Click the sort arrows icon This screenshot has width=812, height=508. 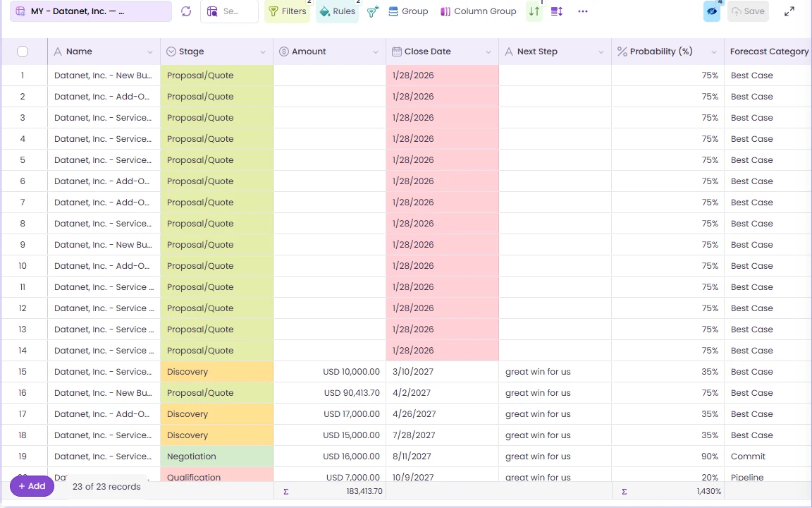(534, 11)
